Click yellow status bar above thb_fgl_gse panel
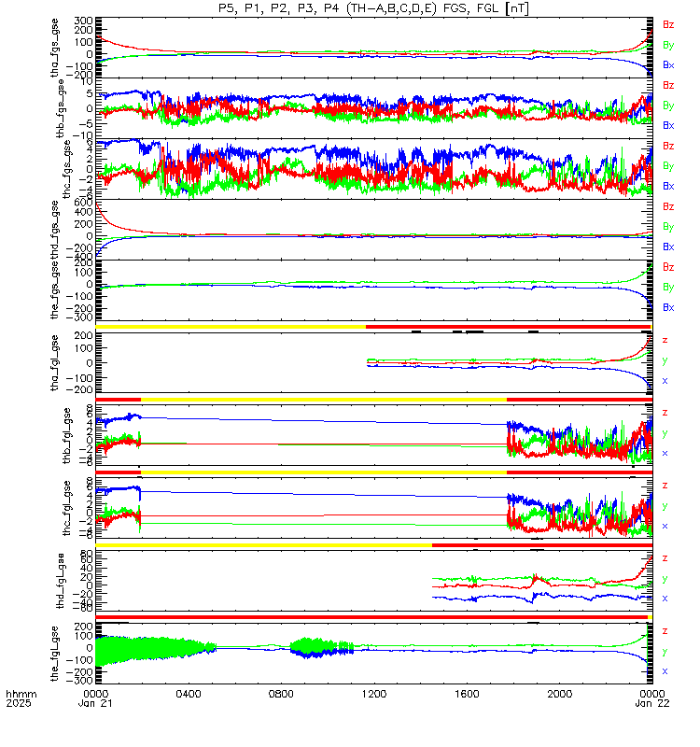Viewport: 700px width, 747px height. (324, 400)
